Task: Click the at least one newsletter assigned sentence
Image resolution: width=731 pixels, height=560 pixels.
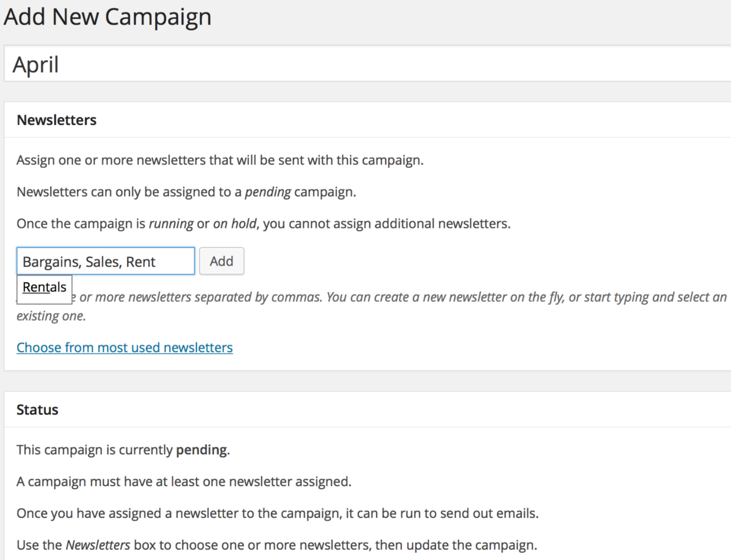Action: (184, 482)
